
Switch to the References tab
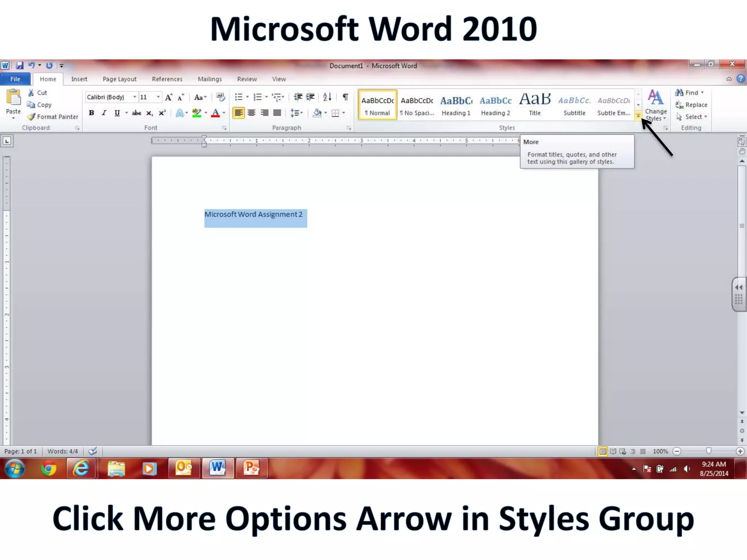click(x=167, y=79)
